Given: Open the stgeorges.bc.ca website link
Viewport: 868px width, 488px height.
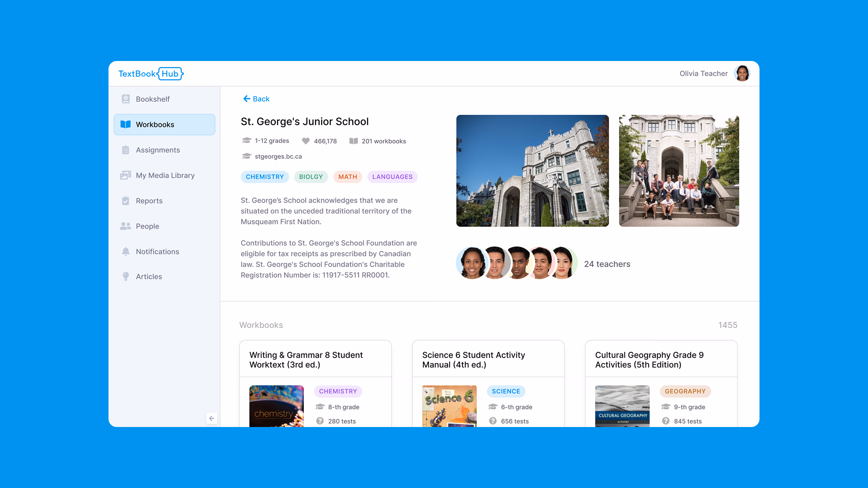Looking at the screenshot, I should (x=278, y=157).
